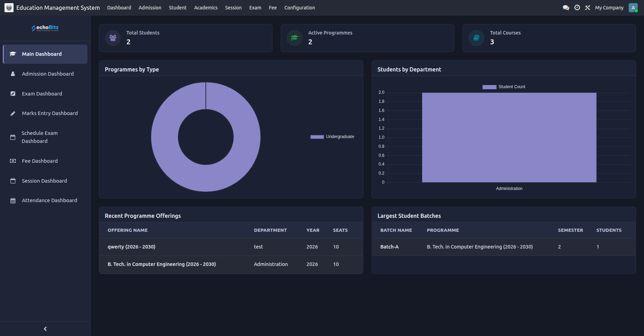Click the Attendance Dashboard calendar grid icon
This screenshot has width=644, height=336.
click(13, 200)
